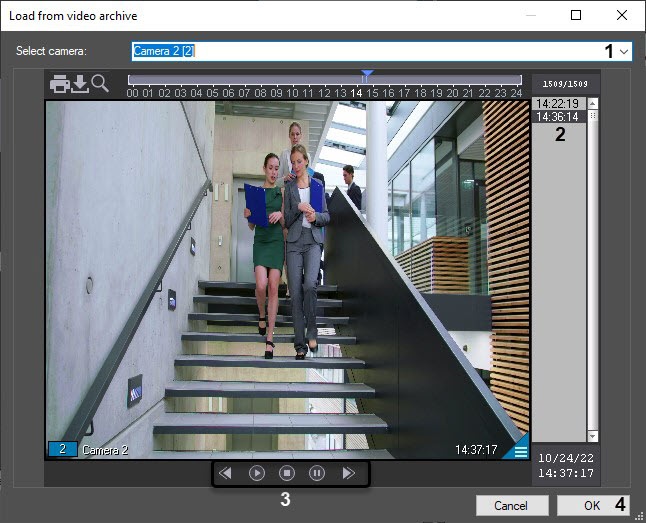Viewport: 646px width, 523px height.
Task: Click the print frame icon
Action: (x=60, y=84)
